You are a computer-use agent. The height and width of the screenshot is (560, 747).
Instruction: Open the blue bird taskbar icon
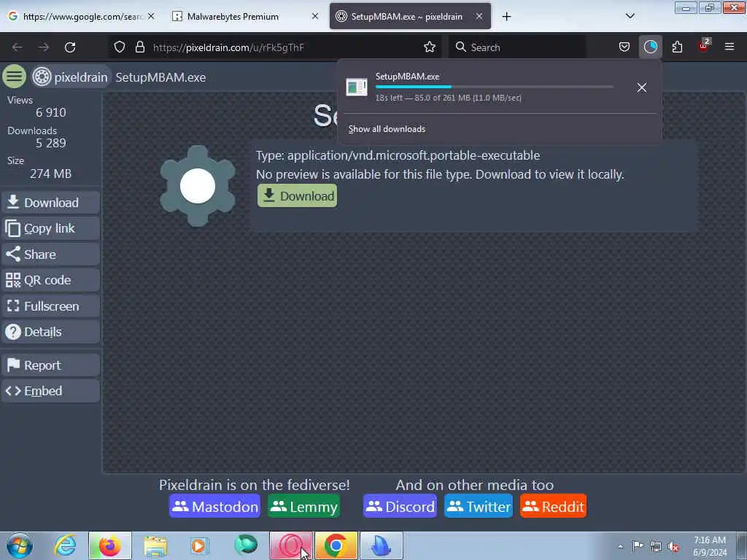click(381, 545)
